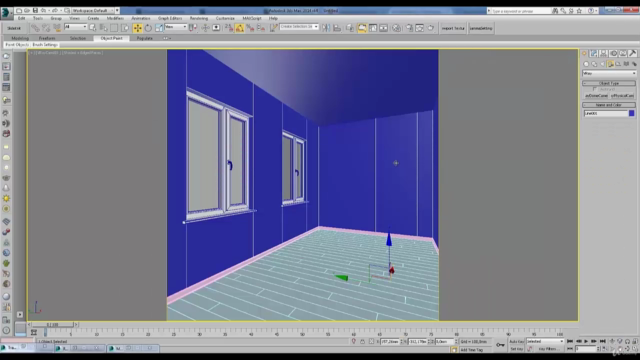
Task: Click the Align tool icon
Action: pyautogui.click(x=337, y=28)
